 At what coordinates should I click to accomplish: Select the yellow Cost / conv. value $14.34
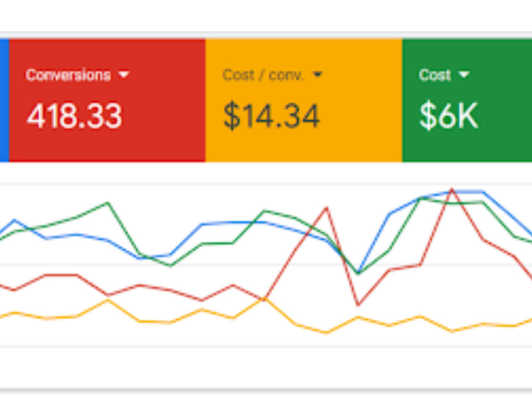point(271,116)
